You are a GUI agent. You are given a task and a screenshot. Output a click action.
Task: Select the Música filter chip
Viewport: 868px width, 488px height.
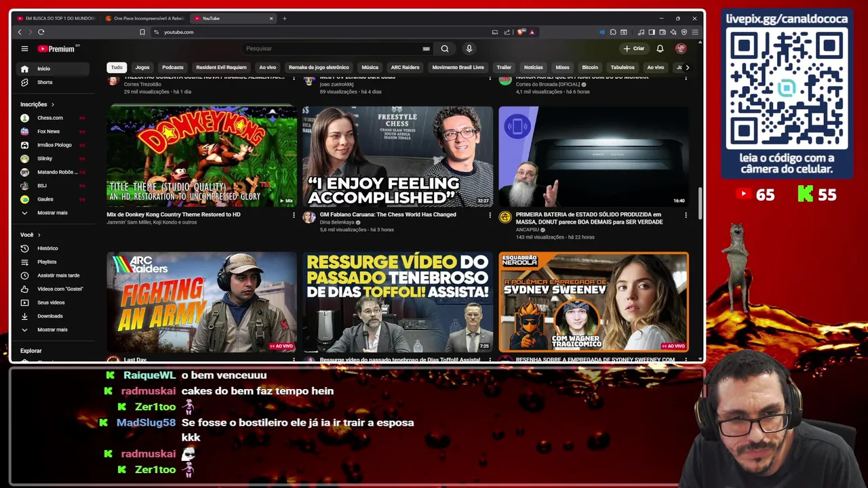pos(370,67)
